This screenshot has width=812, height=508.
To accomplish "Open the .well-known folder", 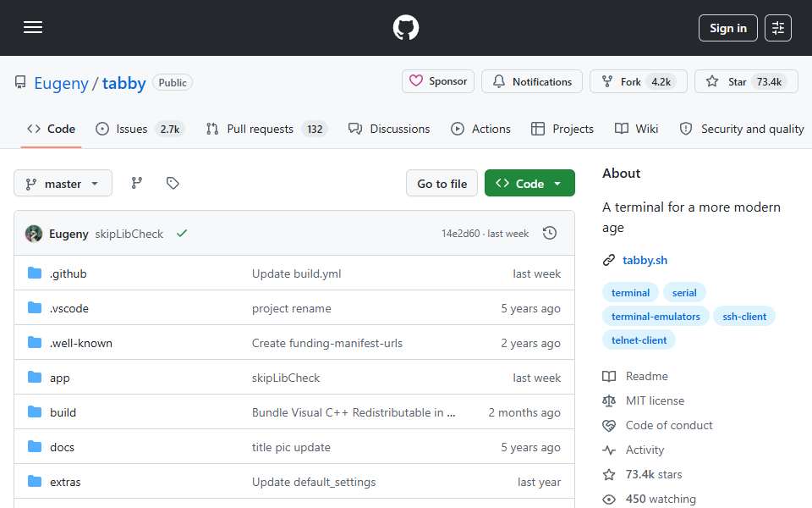I will 81,343.
